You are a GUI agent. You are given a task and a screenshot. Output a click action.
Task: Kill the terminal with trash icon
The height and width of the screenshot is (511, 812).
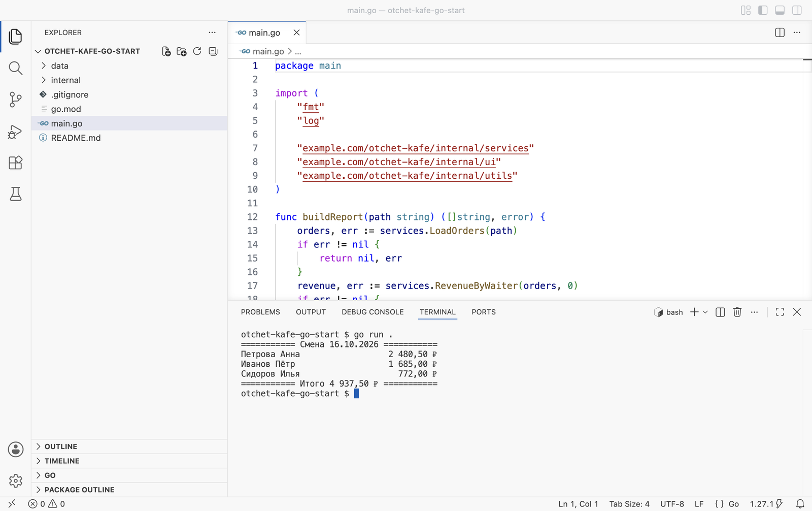[737, 312]
